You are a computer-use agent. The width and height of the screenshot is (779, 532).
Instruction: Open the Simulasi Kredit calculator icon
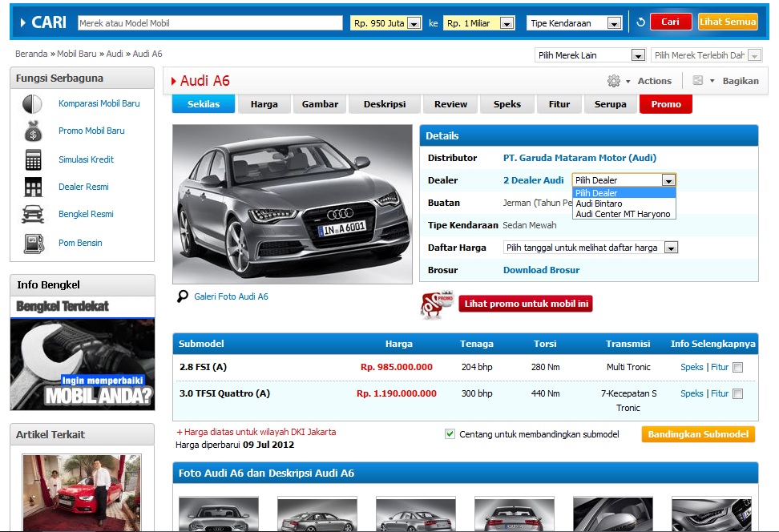tap(33, 159)
